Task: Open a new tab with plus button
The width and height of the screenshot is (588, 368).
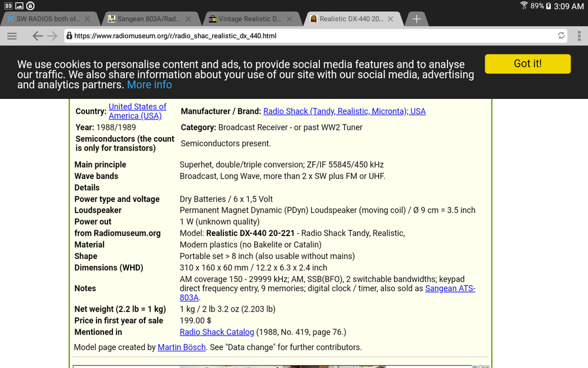Action: [416, 19]
